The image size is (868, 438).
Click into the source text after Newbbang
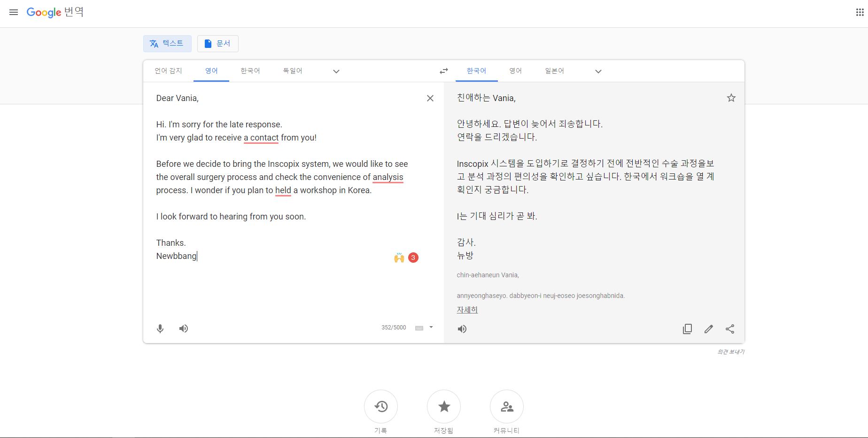click(x=198, y=256)
